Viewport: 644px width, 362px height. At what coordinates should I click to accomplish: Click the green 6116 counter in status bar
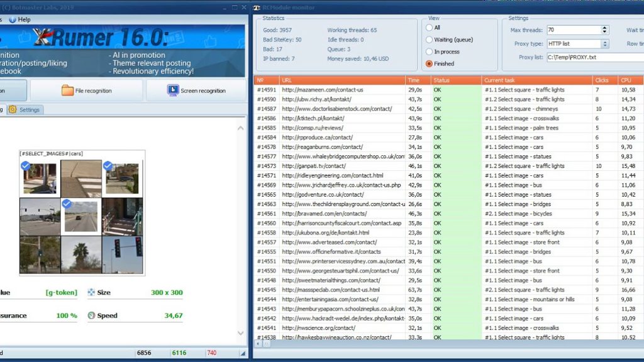click(179, 353)
